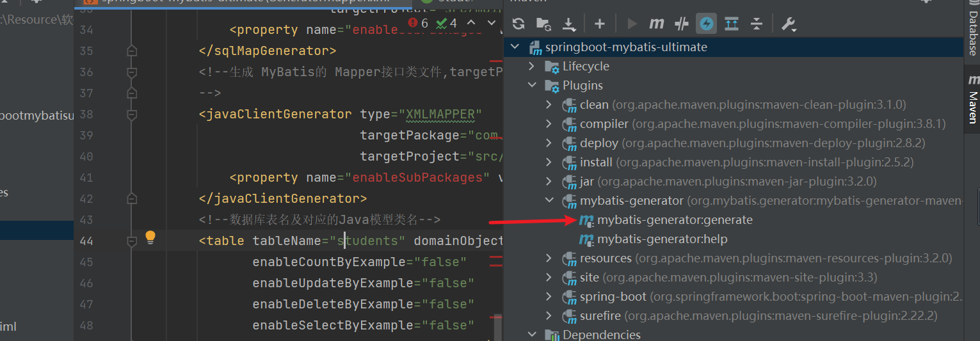Open the Database tool window tab
980x341 pixels.
coord(972,28)
